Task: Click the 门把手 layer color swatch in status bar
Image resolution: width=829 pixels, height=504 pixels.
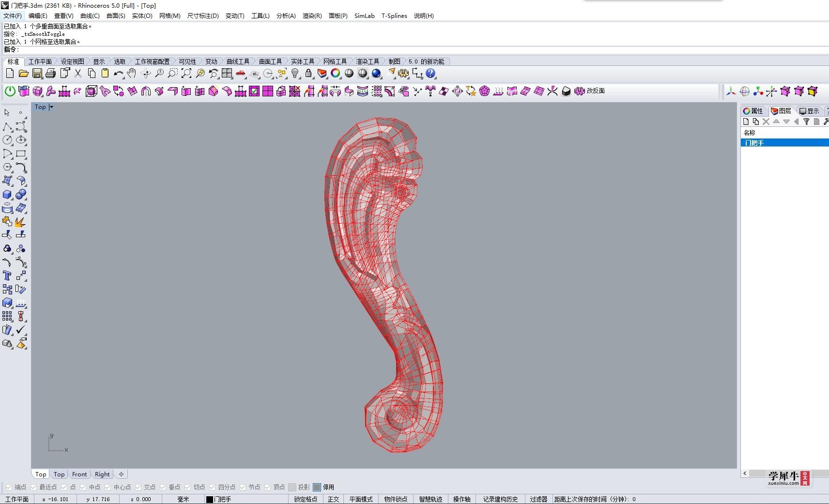Action: point(210,499)
